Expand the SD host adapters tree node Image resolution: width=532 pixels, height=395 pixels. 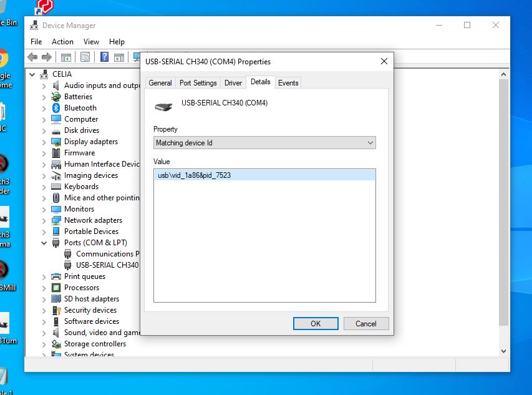(44, 300)
